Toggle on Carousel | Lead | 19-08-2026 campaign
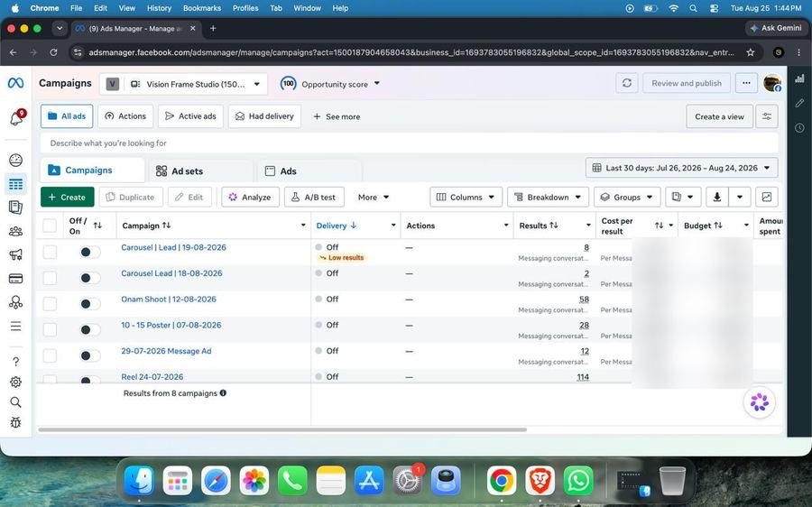Viewport: 812px width, 507px height. pyautogui.click(x=90, y=252)
